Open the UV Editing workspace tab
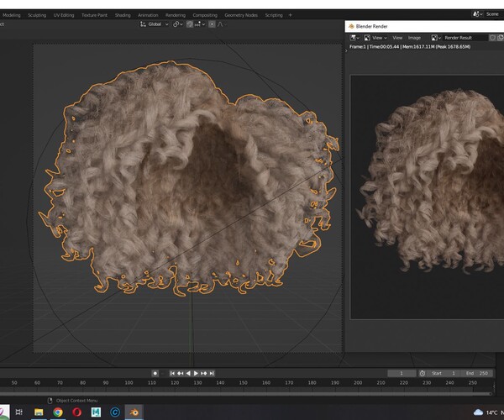The image size is (504, 420). (x=64, y=15)
